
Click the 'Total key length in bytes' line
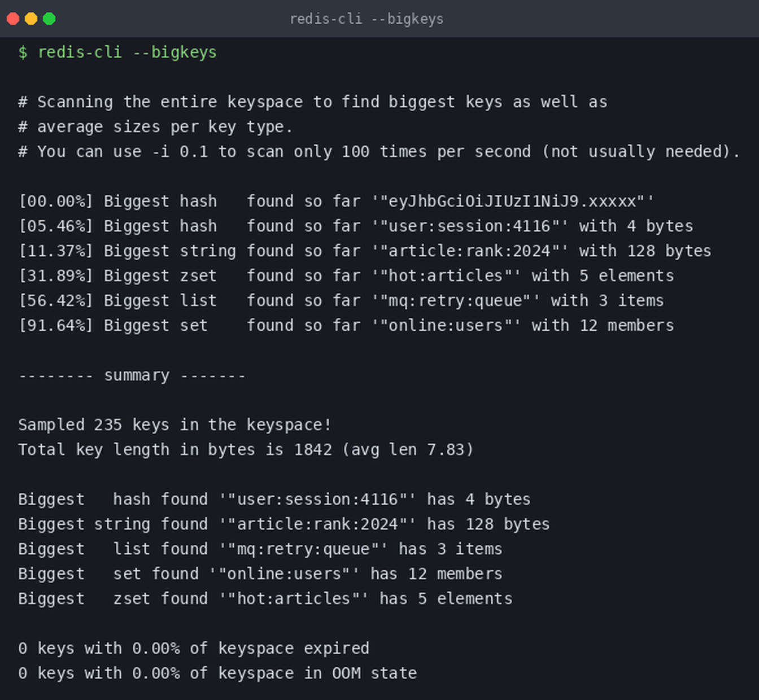coord(246,450)
